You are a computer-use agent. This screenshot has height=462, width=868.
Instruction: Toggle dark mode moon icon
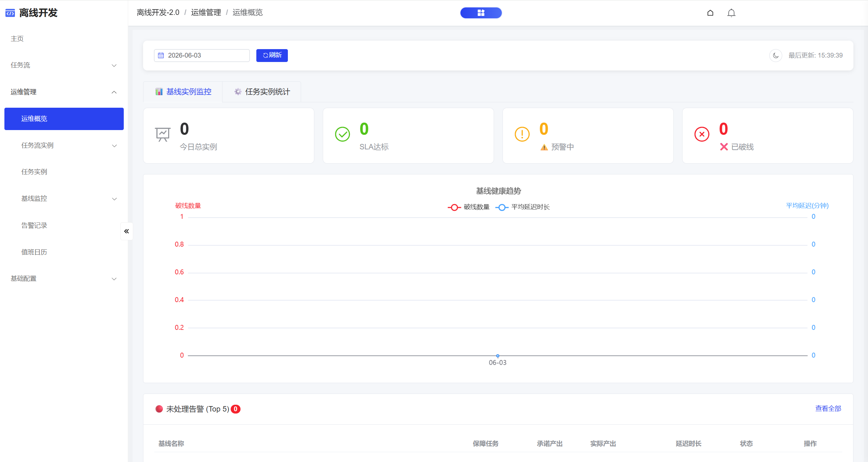coord(776,56)
